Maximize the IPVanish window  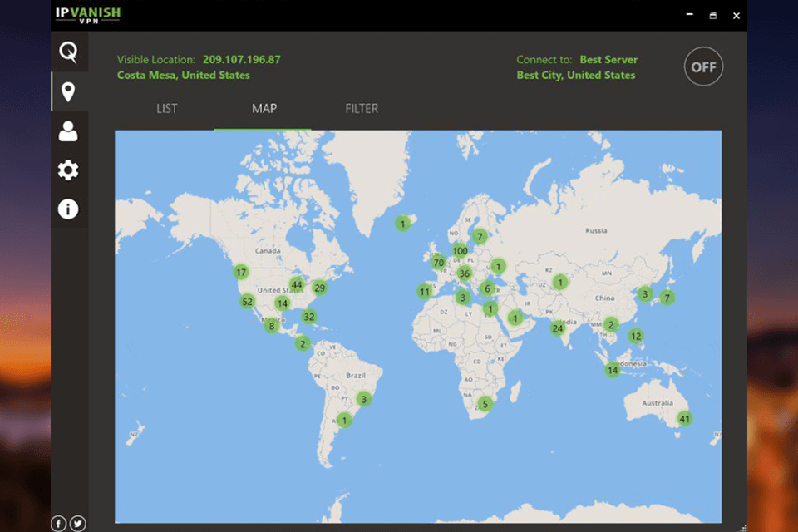[x=713, y=16]
